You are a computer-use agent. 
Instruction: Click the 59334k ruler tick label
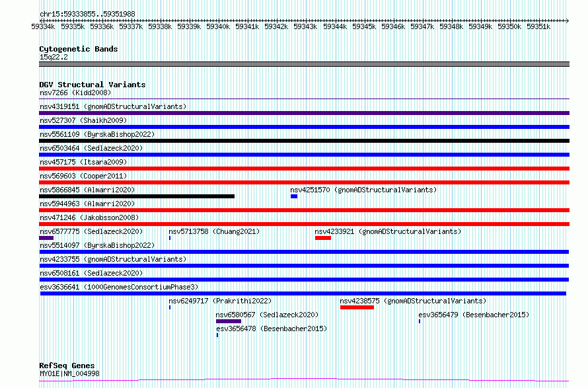43,26
